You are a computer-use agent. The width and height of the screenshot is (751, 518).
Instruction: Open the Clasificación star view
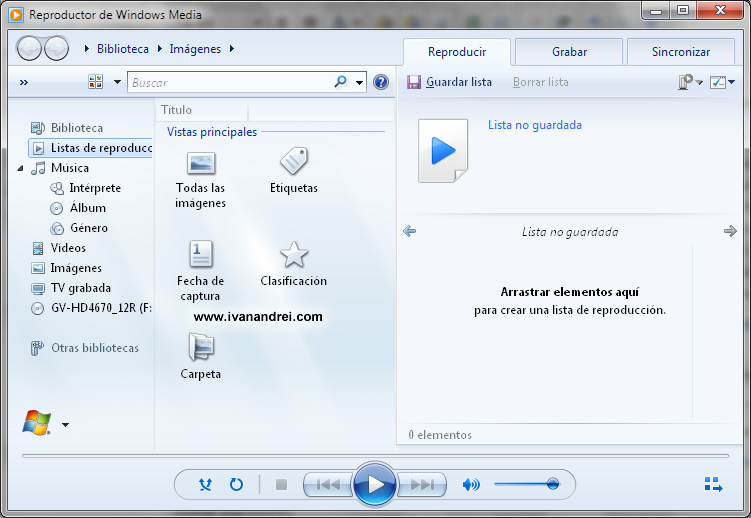point(294,263)
